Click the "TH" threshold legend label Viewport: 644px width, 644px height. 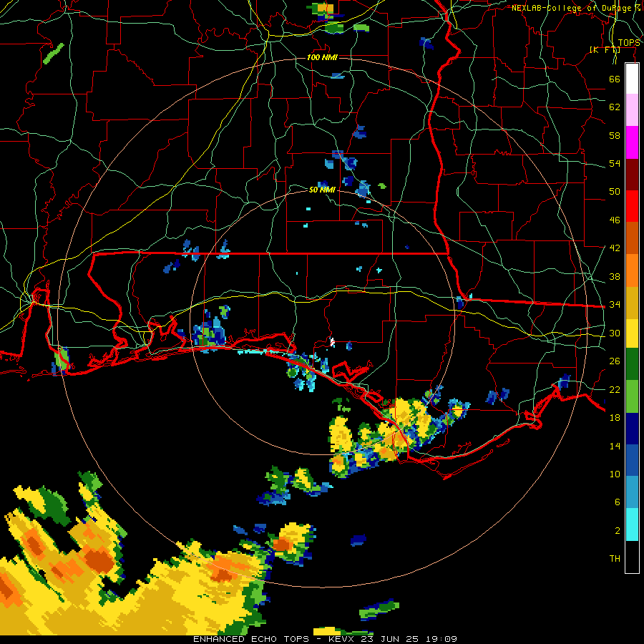[615, 559]
